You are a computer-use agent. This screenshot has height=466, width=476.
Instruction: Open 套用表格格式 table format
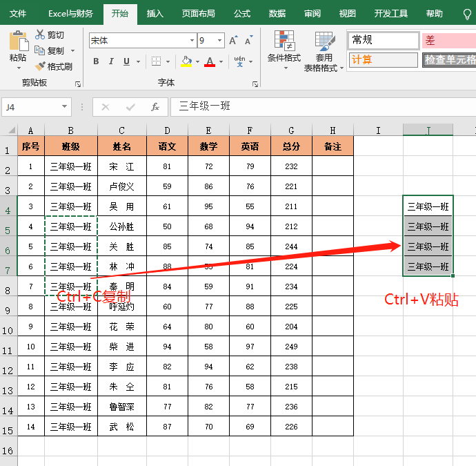click(x=324, y=52)
